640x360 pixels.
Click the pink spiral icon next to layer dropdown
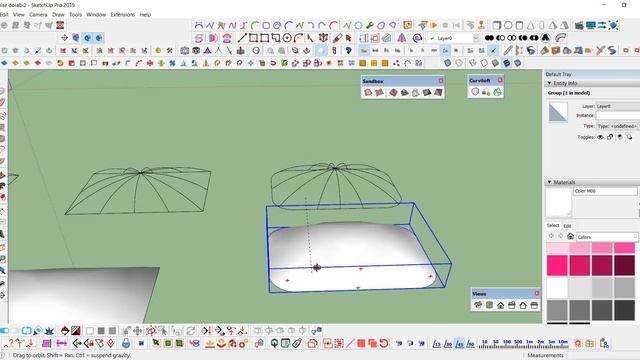[x=417, y=38]
